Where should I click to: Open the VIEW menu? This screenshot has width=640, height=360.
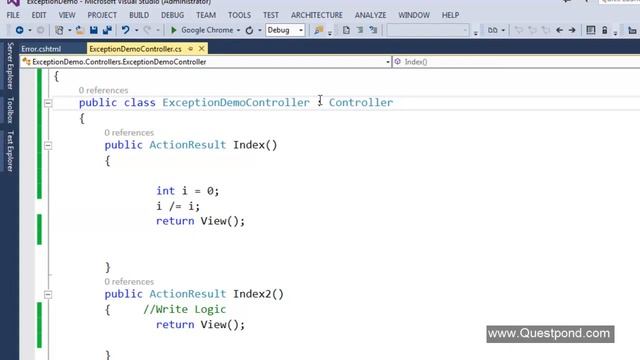pos(67,15)
